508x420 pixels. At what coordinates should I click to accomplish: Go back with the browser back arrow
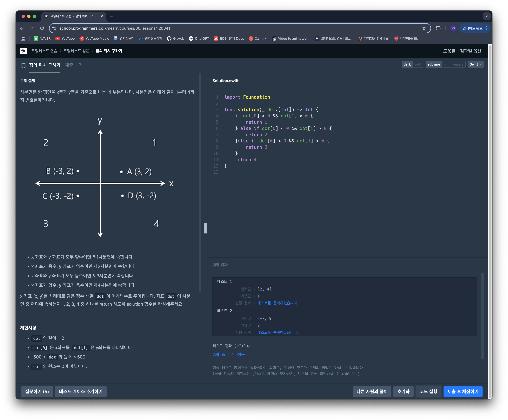click(x=22, y=28)
